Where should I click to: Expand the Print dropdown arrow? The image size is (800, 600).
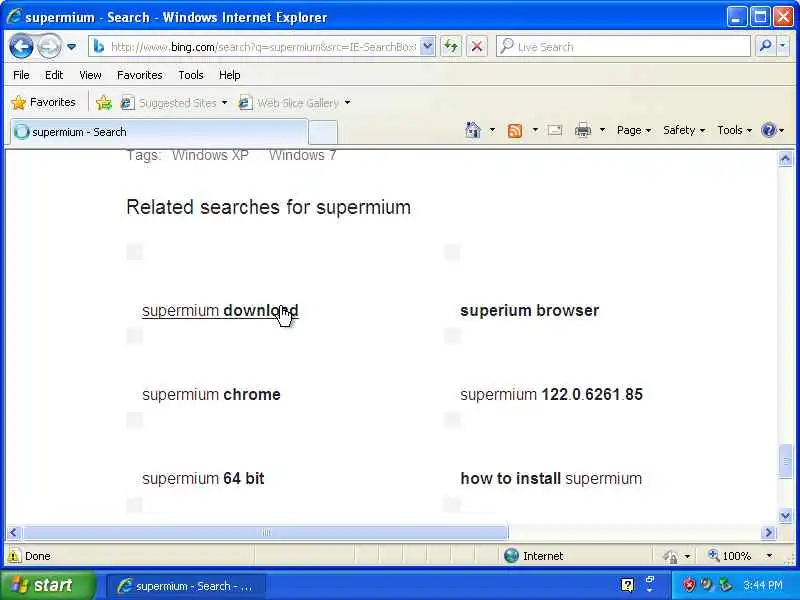602,130
